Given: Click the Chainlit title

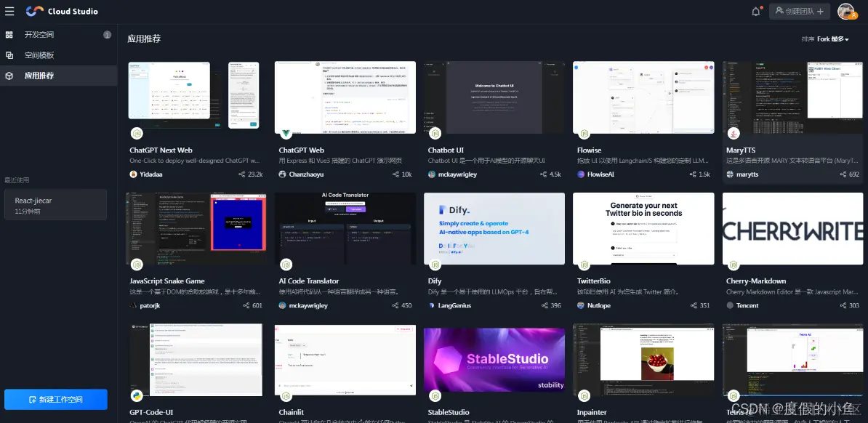Looking at the screenshot, I should tap(292, 412).
